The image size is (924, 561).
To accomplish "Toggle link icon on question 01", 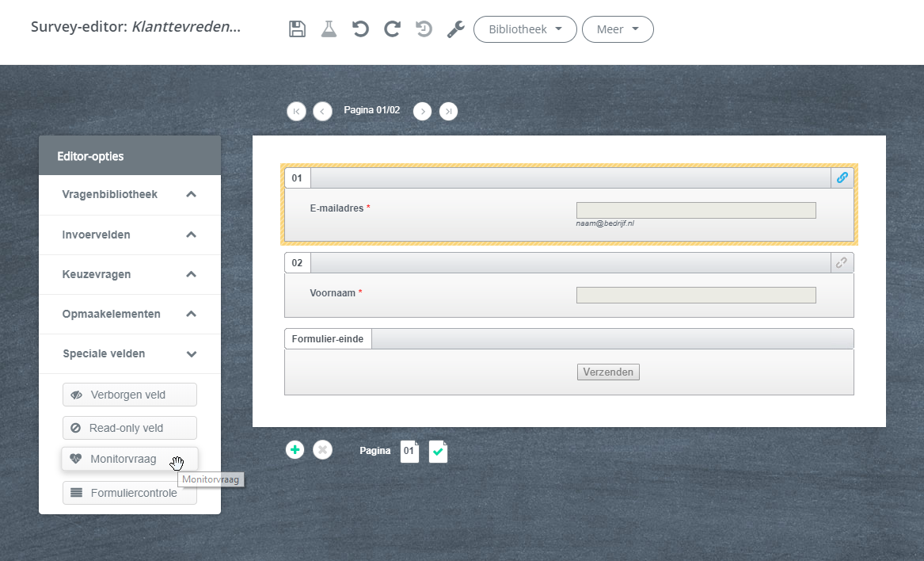I will tap(842, 177).
